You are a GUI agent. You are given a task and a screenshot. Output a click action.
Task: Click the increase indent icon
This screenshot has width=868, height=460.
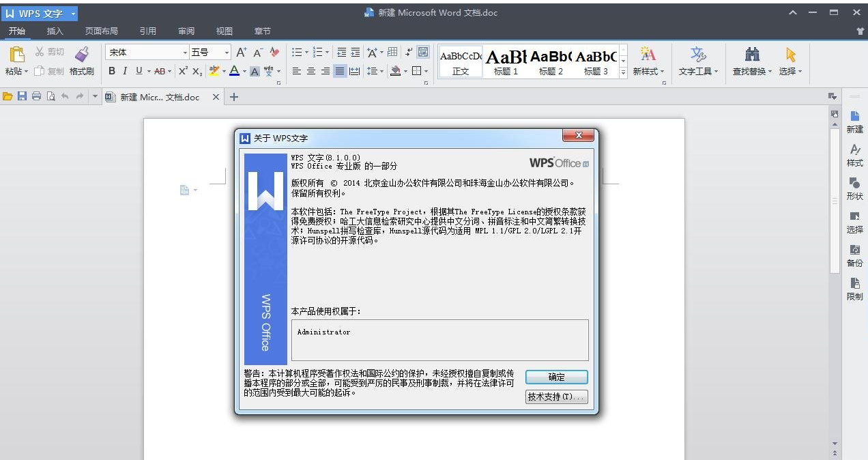point(356,52)
